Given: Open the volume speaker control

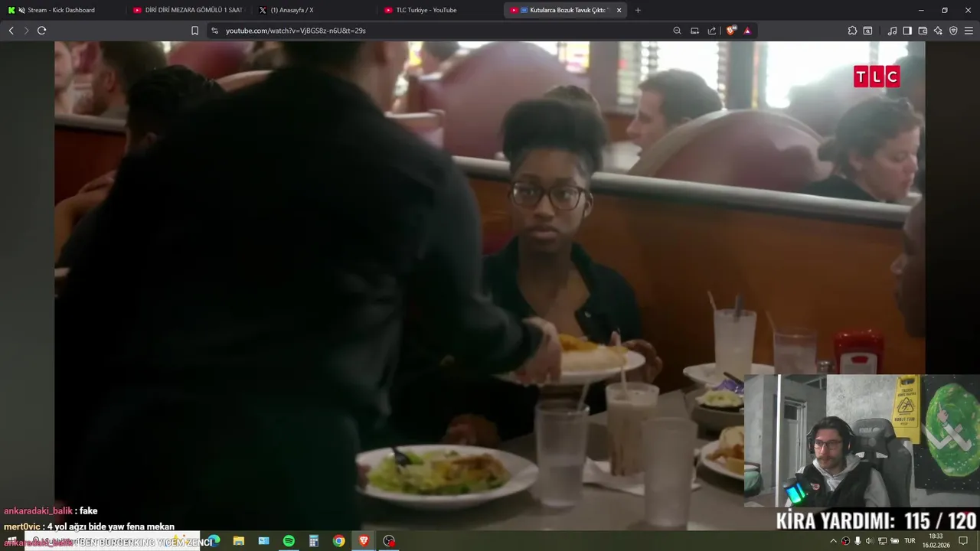Looking at the screenshot, I should (x=870, y=541).
